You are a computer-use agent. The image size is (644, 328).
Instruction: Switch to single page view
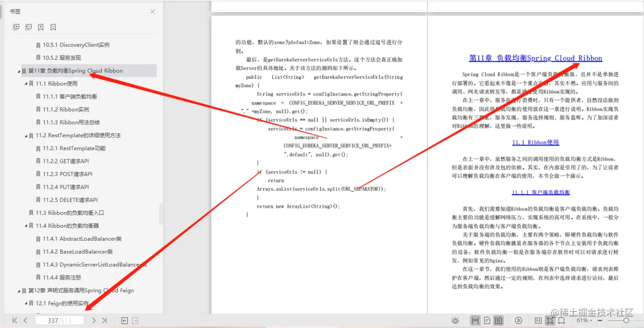(487, 321)
